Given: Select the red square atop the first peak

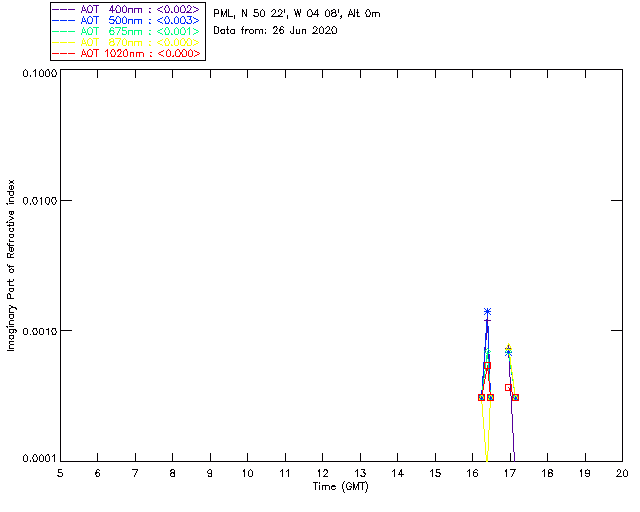Looking at the screenshot, I should [x=487, y=365].
